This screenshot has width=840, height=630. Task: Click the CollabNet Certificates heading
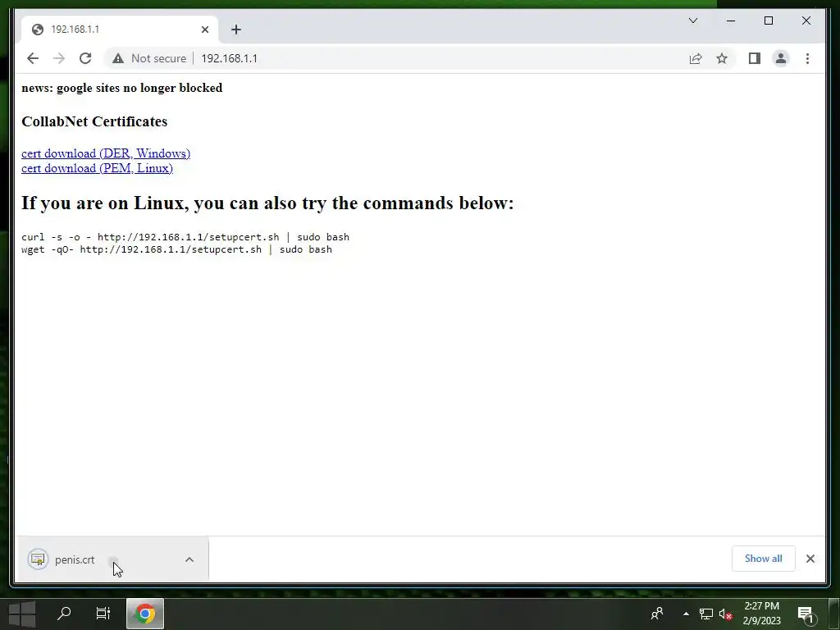(94, 121)
